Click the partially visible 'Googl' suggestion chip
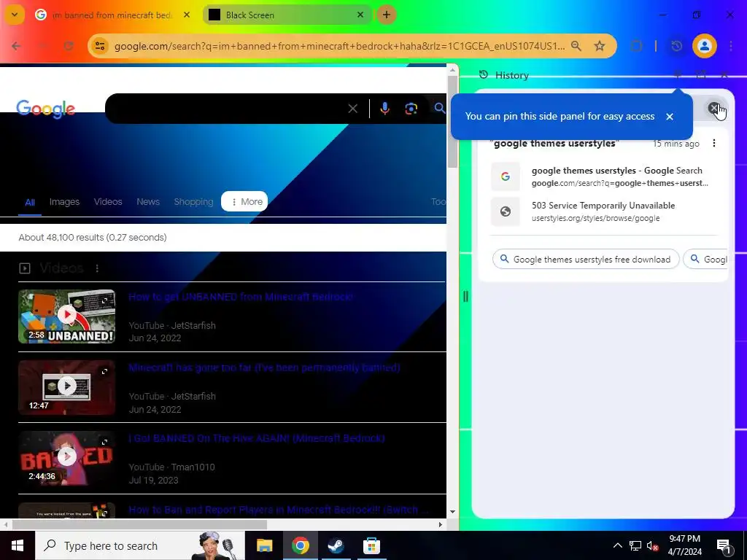The width and height of the screenshot is (747, 560). (x=705, y=259)
